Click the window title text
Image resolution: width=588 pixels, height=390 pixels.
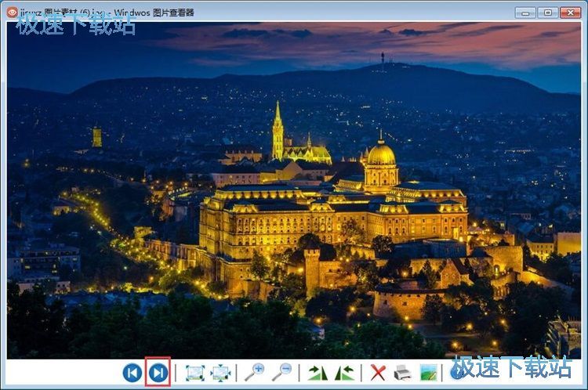tap(107, 13)
